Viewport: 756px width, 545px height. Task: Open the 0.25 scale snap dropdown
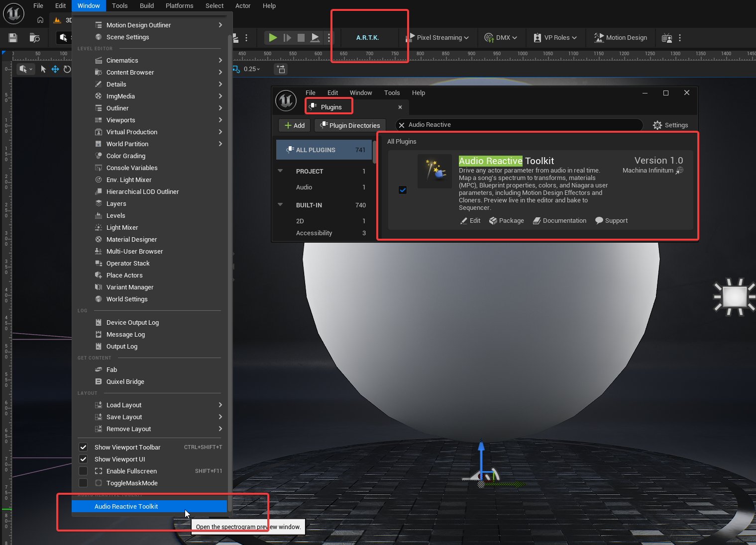pos(252,69)
